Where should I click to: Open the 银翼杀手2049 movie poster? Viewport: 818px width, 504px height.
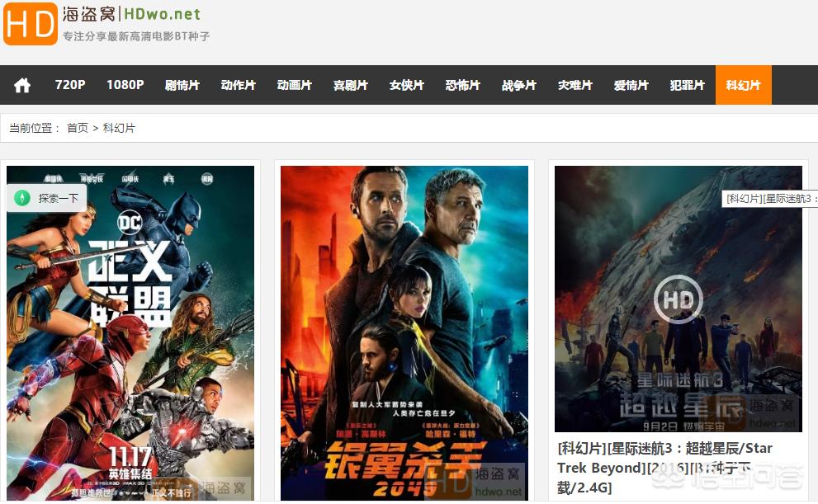[x=404, y=333]
